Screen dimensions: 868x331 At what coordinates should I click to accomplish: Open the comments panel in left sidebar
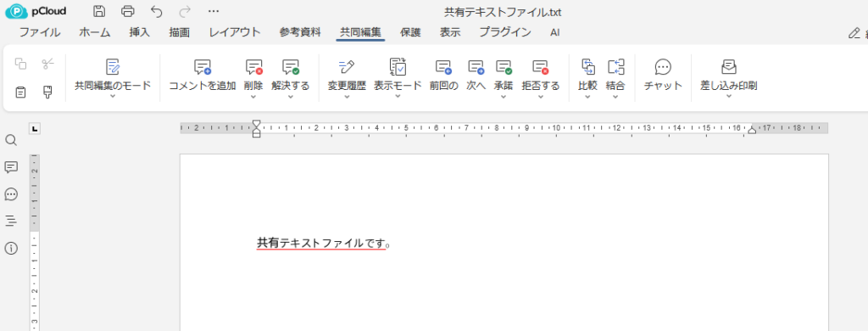(x=11, y=167)
